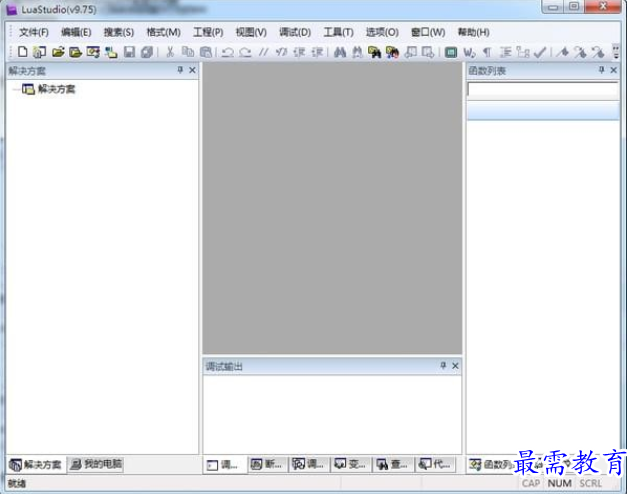
Task: Click the Open File folder icon
Action: [x=58, y=52]
